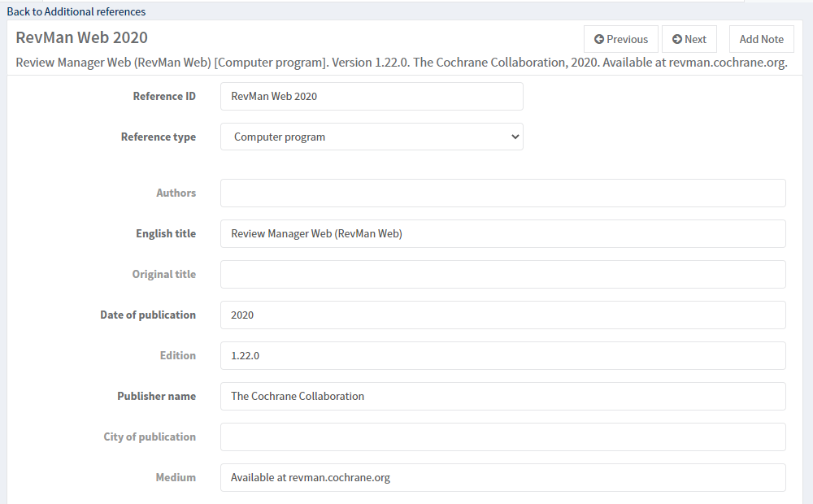Click the right-arrow icon on Next
Image resolution: width=813 pixels, height=504 pixels.
[x=677, y=39]
